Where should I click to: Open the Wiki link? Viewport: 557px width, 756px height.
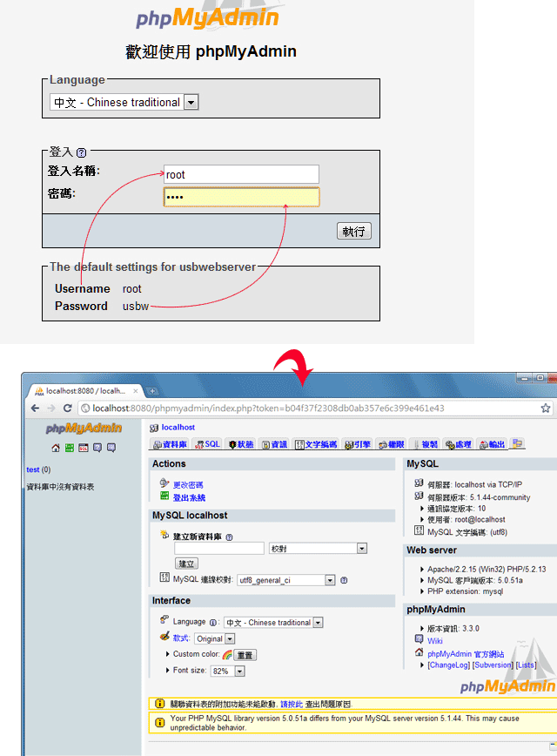pyautogui.click(x=434, y=641)
